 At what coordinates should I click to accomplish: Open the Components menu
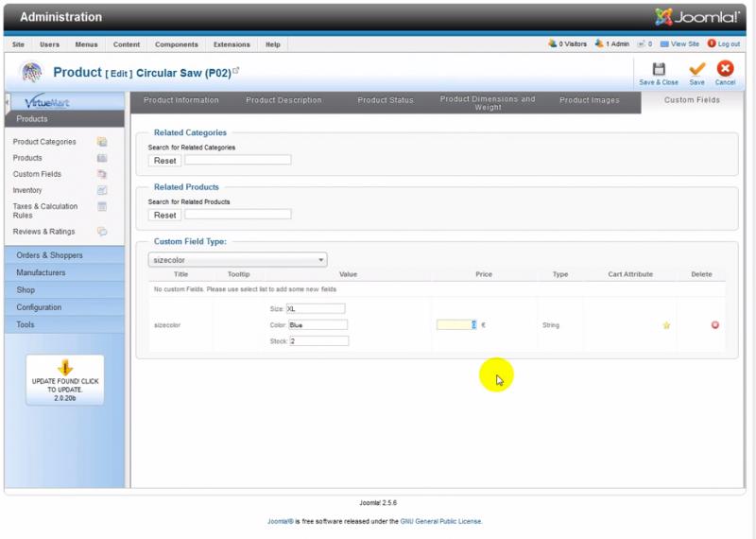pos(177,44)
